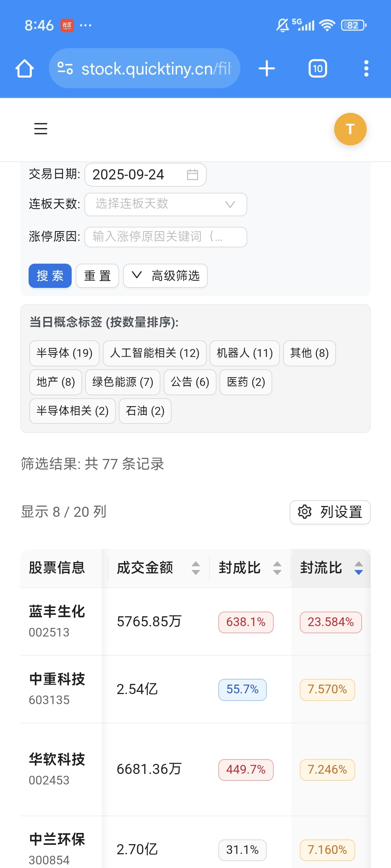391x868 pixels.
Task: Toggle the 绿色能源 (7) concept tag
Action: click(x=123, y=382)
